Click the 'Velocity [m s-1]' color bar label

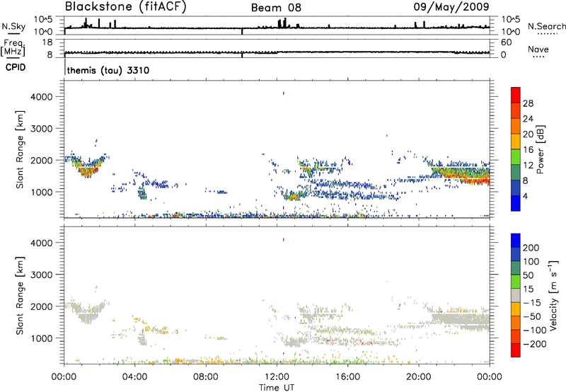[x=553, y=295]
